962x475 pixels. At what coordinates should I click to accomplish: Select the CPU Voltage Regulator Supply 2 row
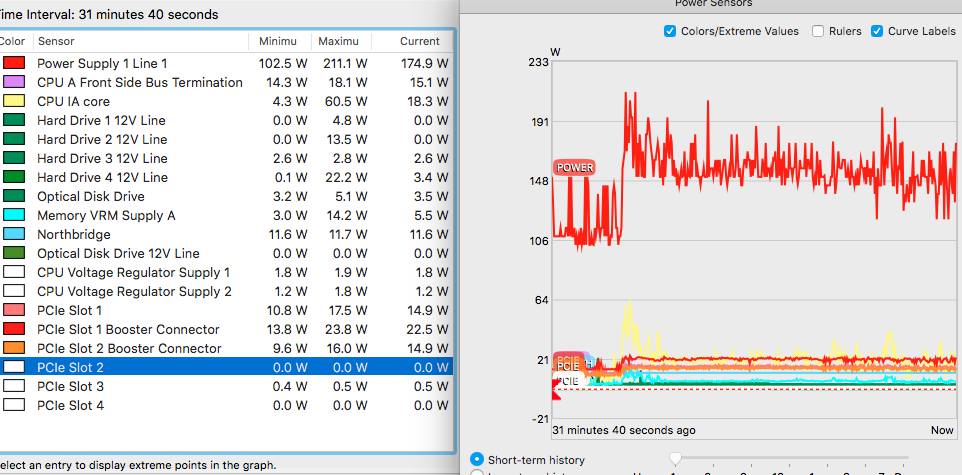[x=226, y=292]
